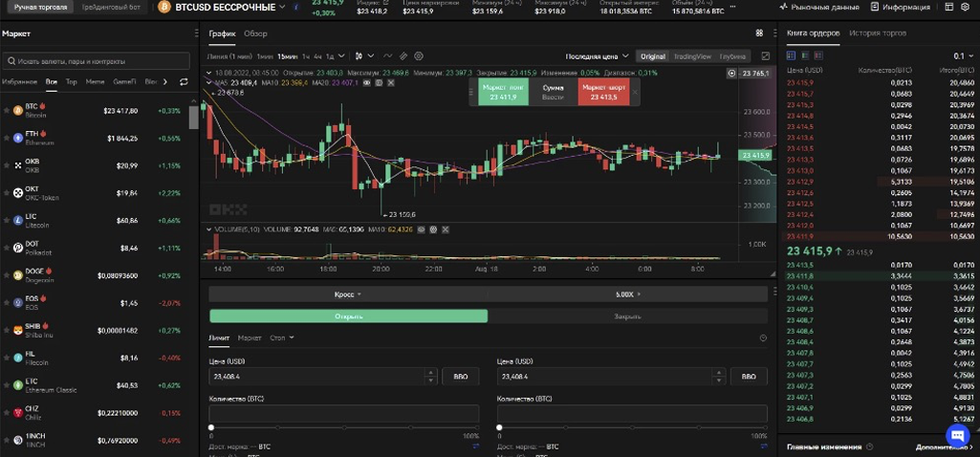980x457 pixels.
Task: Expand chart to fullscreen
Action: point(765,56)
